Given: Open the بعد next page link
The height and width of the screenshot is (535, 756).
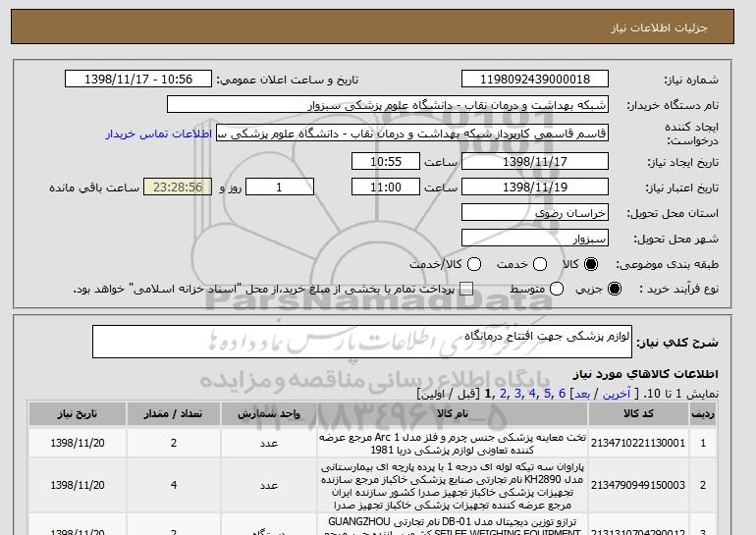Looking at the screenshot, I should [x=582, y=394].
